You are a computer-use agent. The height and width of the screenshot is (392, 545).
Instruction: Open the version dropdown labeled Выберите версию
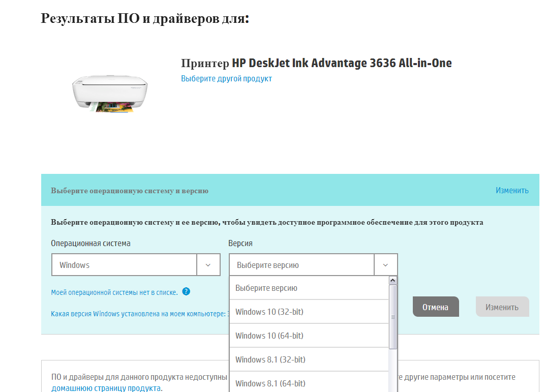pos(313,265)
